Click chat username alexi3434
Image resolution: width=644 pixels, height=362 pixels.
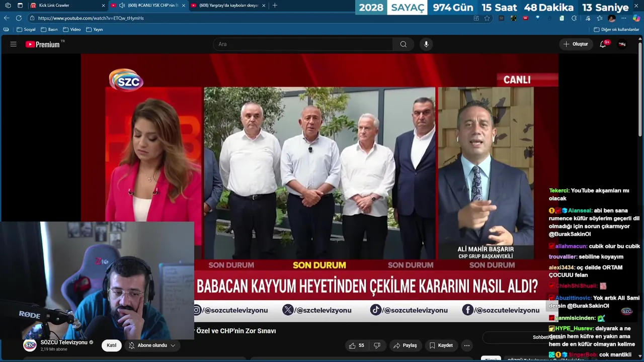click(x=561, y=267)
